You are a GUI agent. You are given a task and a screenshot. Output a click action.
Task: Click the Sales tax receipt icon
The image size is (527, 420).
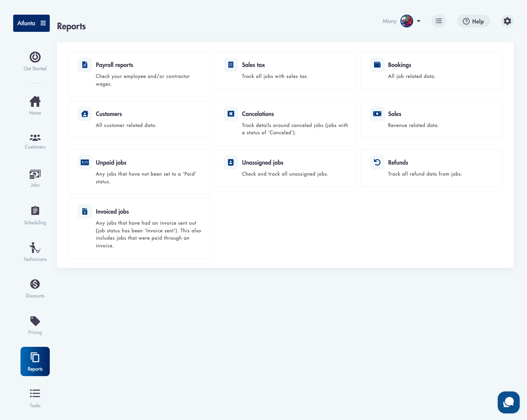(x=231, y=65)
